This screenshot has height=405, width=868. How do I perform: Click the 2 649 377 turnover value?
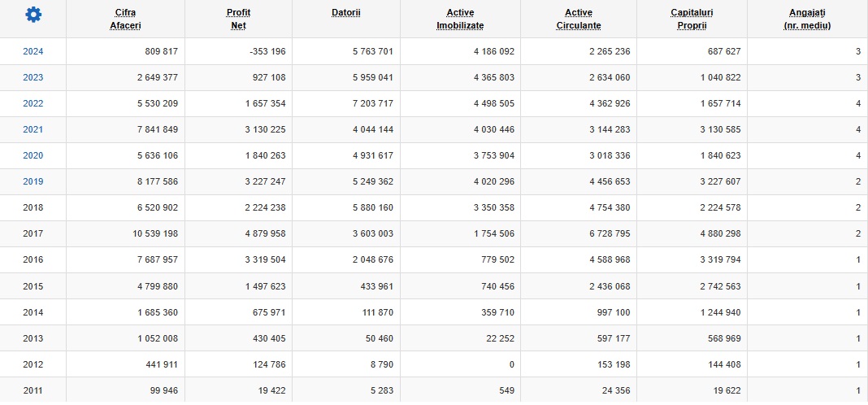[157, 77]
